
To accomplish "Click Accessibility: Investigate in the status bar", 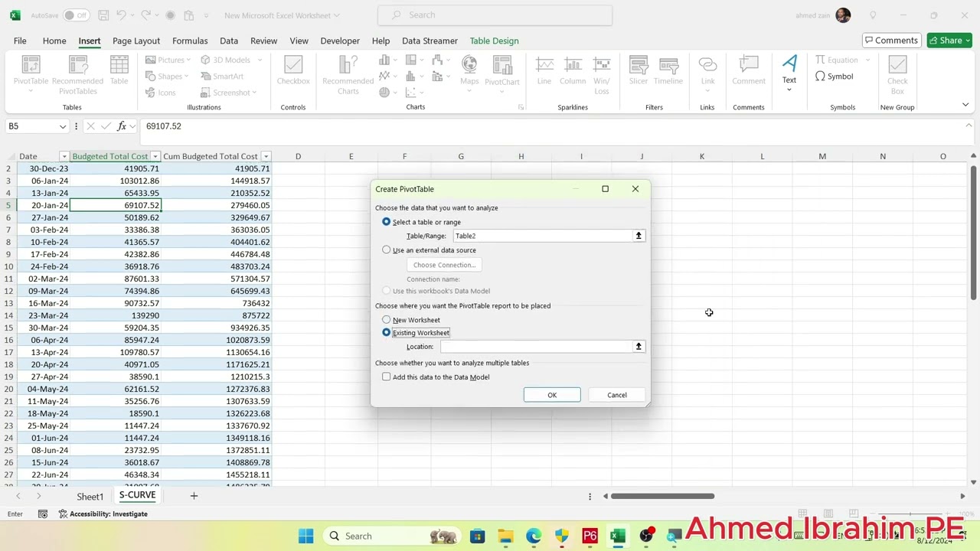I will point(103,514).
